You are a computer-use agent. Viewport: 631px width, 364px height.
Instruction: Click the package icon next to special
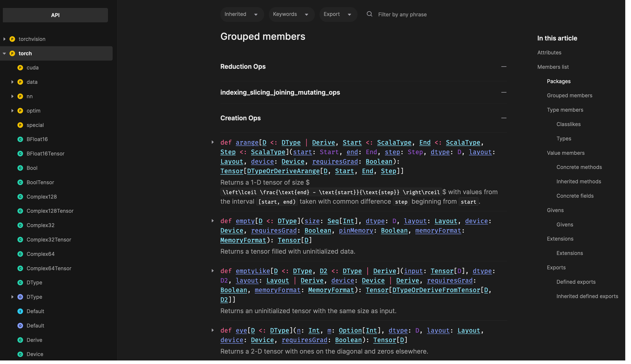pyautogui.click(x=20, y=125)
